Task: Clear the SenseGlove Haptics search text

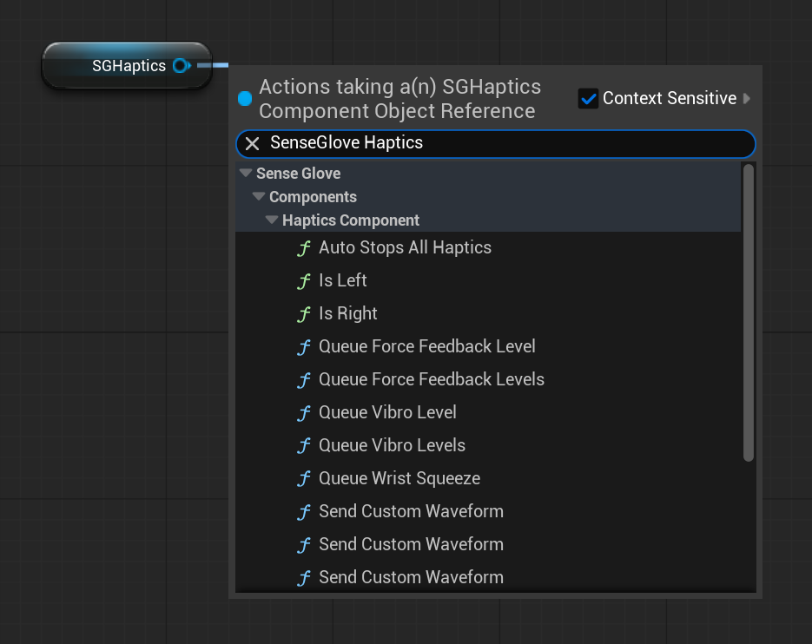Action: (252, 143)
